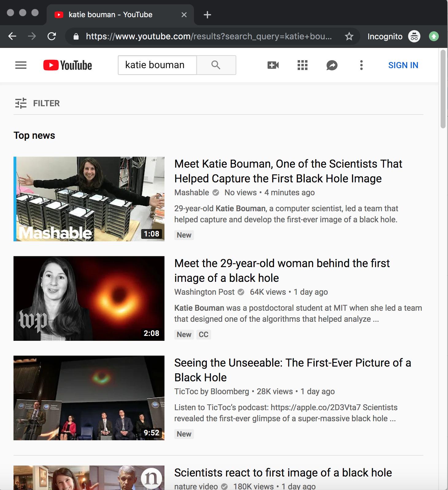Click the browser forward arrow
The width and height of the screenshot is (448, 490).
coord(32,37)
